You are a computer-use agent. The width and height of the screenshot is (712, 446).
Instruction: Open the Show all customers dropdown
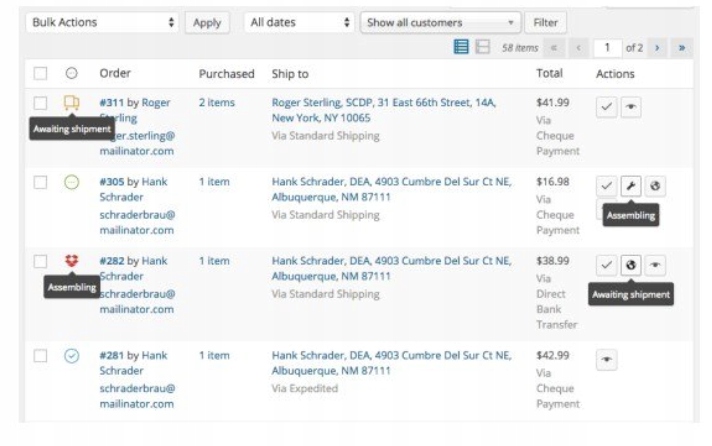440,22
